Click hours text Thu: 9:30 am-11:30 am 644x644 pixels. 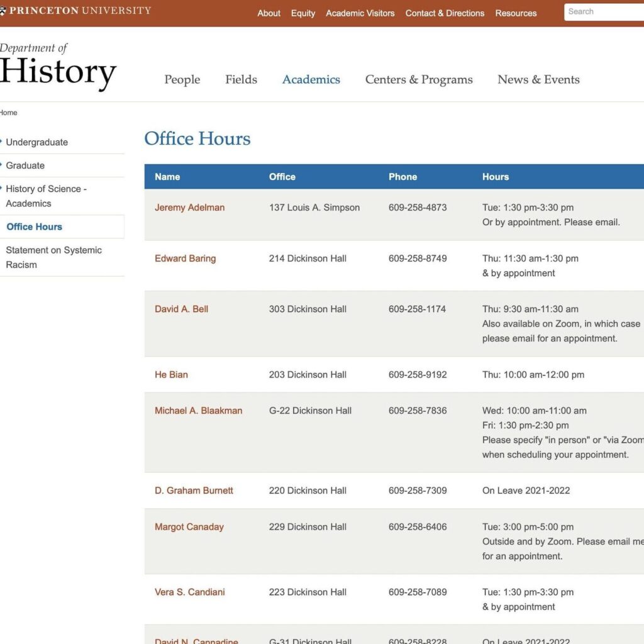point(530,309)
